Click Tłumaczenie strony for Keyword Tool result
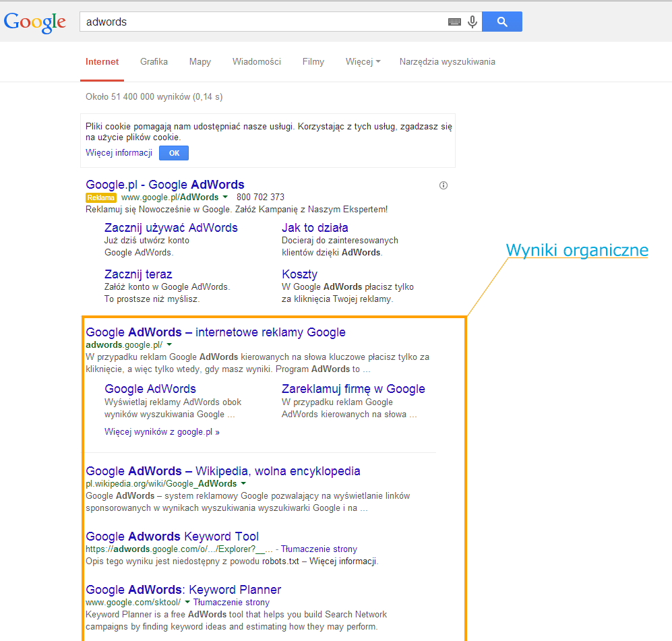The width and height of the screenshot is (672, 641). click(319, 549)
